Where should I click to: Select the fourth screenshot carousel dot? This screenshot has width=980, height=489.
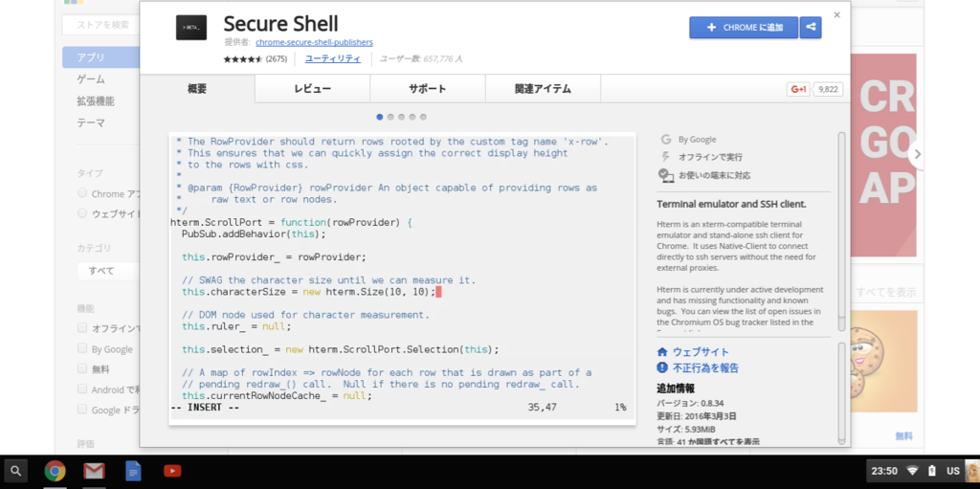412,117
